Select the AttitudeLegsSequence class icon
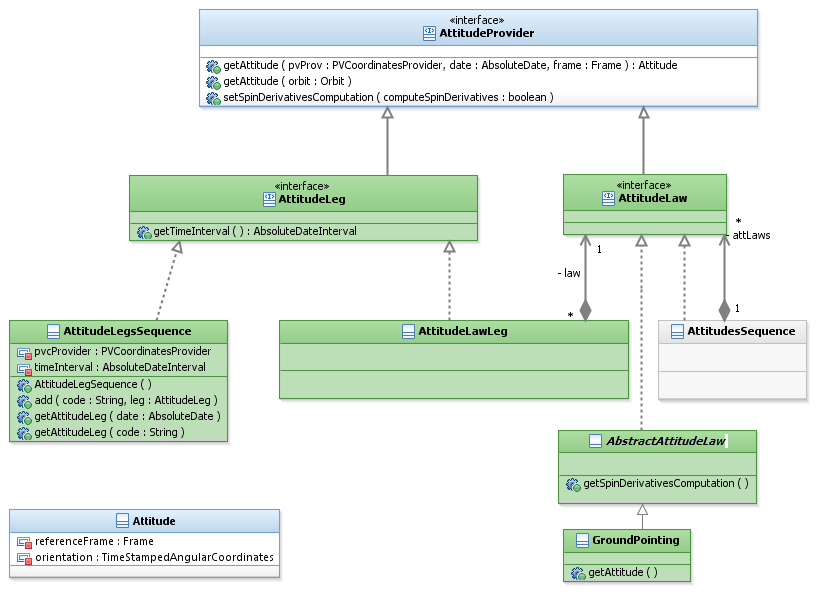Screen dimensions: 820x597 point(54,331)
